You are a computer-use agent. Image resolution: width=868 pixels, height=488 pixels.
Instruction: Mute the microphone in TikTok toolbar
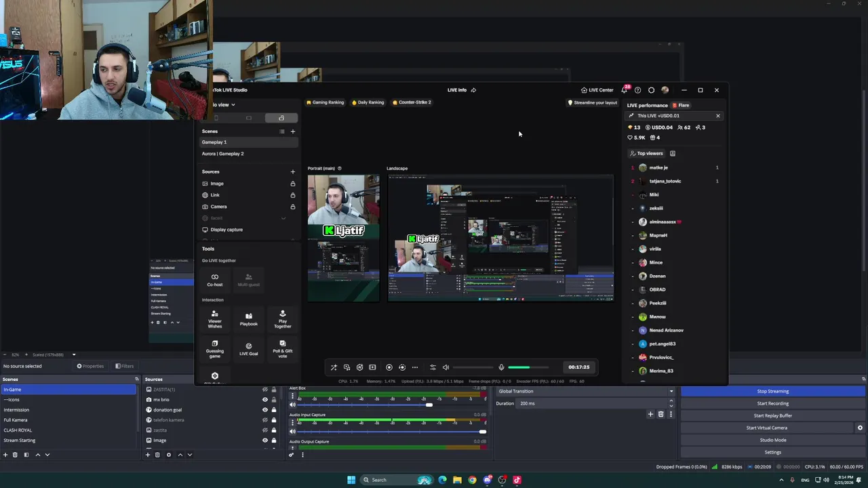coord(501,367)
